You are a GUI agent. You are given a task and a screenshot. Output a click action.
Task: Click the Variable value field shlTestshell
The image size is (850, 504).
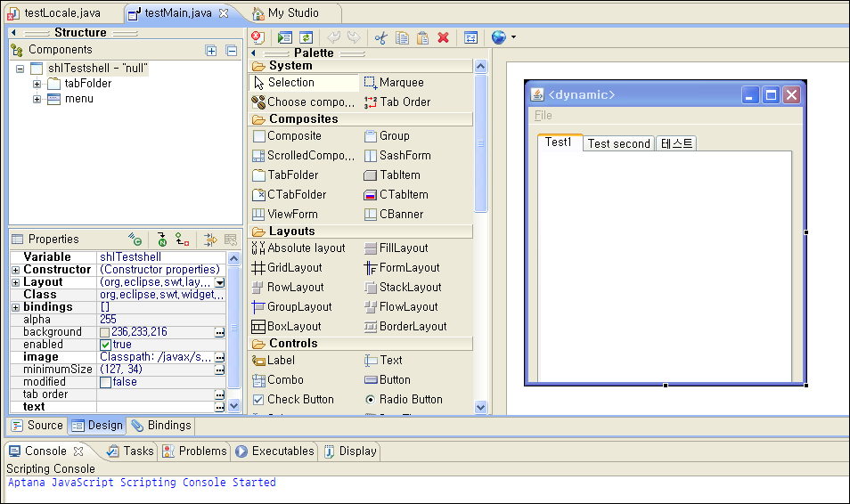point(161,256)
